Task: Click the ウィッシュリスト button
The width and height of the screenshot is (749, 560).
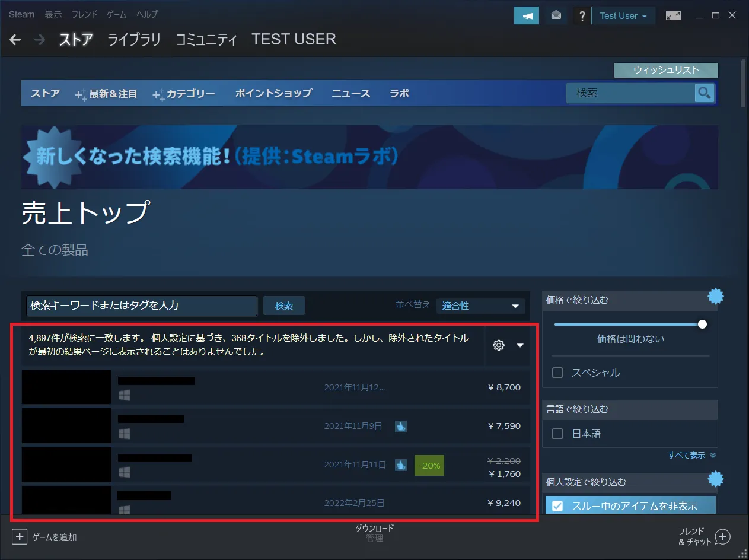Action: [666, 70]
